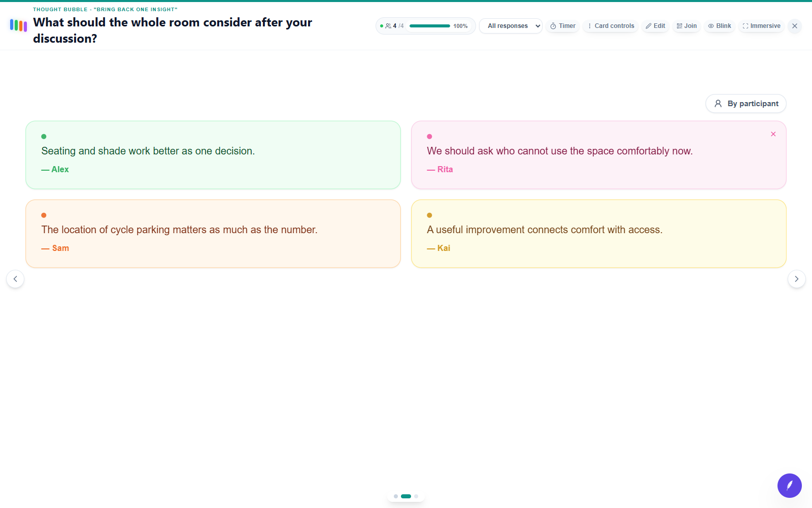
Task: Select first pagination dot
Action: (x=396, y=496)
